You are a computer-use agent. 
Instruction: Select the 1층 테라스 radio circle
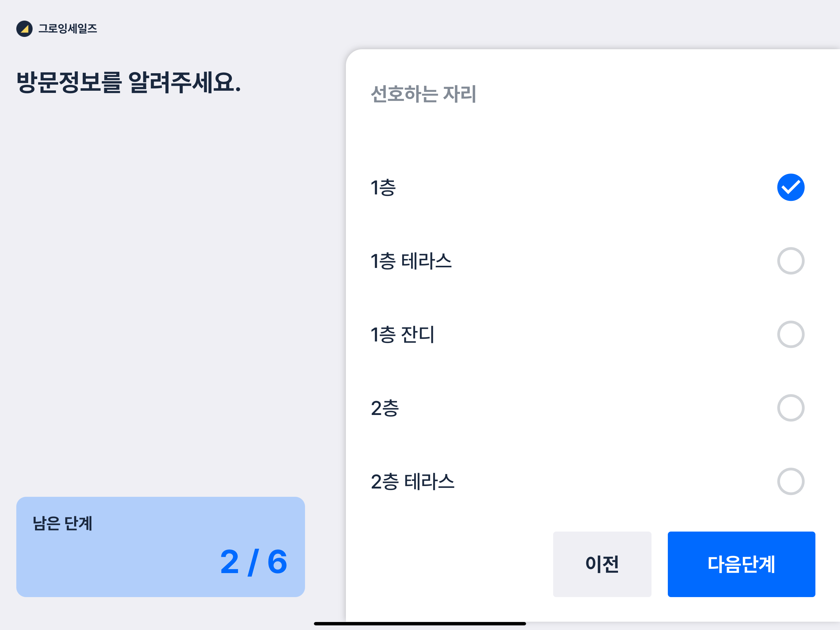click(x=790, y=261)
